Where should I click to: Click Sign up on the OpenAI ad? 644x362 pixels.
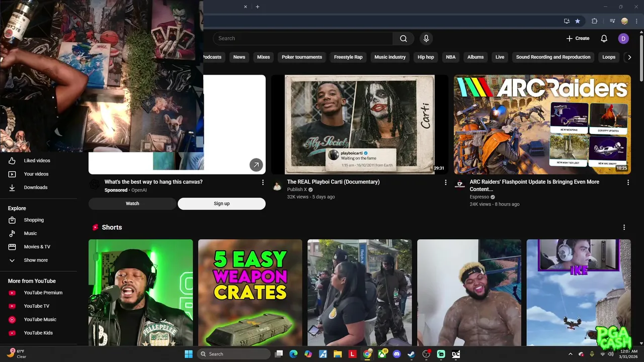pyautogui.click(x=221, y=204)
